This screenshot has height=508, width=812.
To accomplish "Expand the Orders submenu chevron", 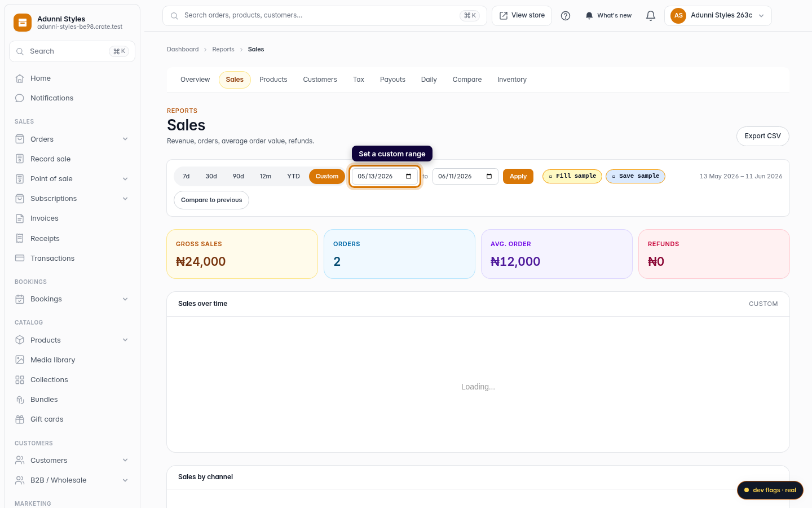I will 125,139.
